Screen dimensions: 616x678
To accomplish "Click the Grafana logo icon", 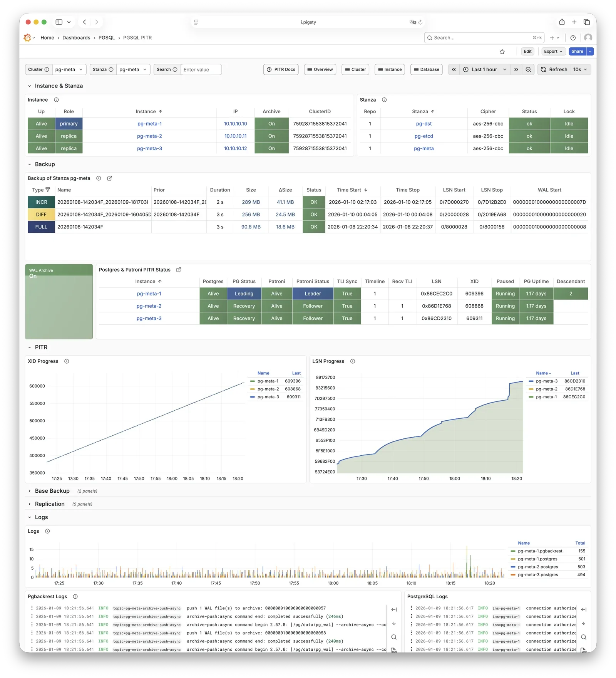I will point(27,38).
